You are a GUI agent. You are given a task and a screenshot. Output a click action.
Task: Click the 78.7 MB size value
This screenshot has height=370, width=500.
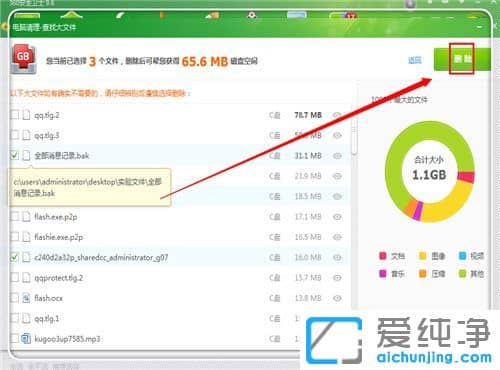[x=308, y=115]
